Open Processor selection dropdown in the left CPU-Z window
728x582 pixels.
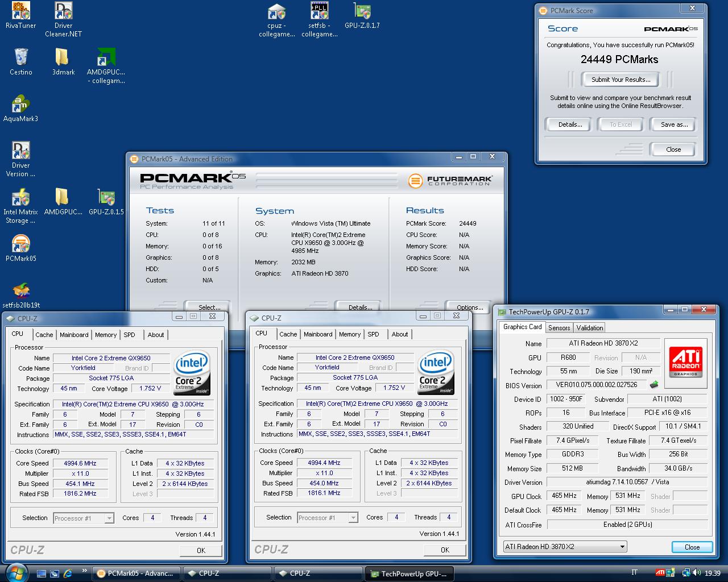click(84, 518)
